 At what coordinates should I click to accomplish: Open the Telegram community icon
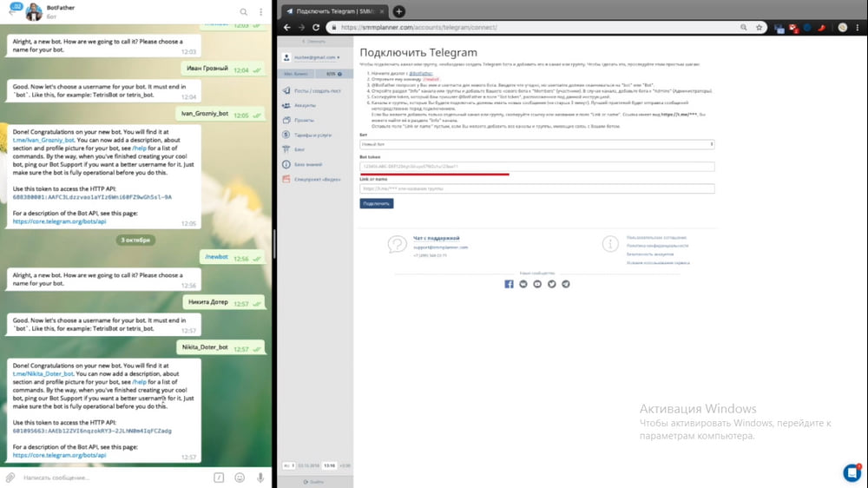click(566, 284)
